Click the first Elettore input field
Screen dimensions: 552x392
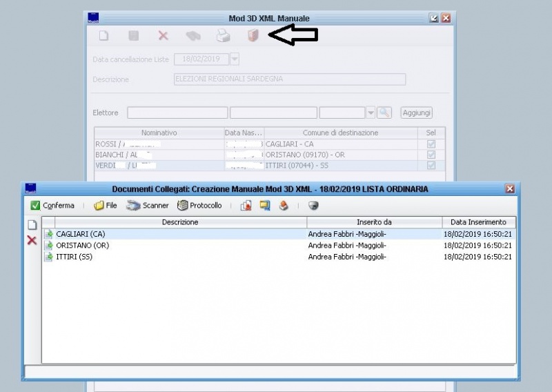point(177,112)
